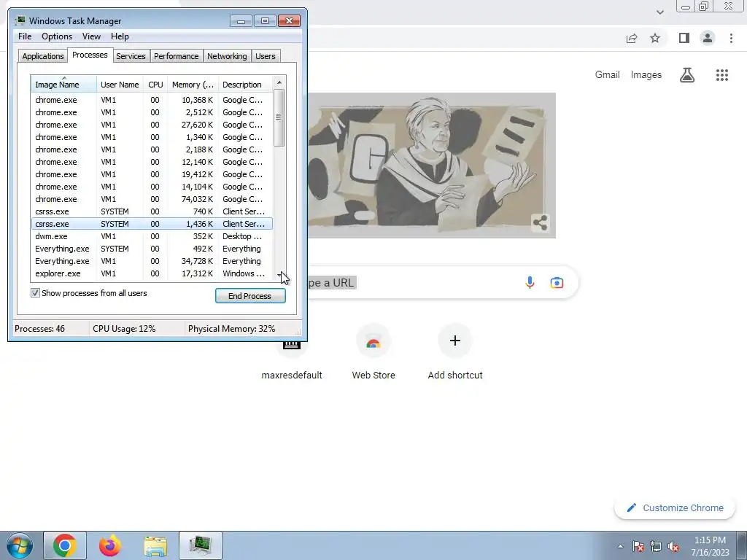747x560 pixels.
Task: Open the network status tray icon
Action: pyautogui.click(x=656, y=546)
